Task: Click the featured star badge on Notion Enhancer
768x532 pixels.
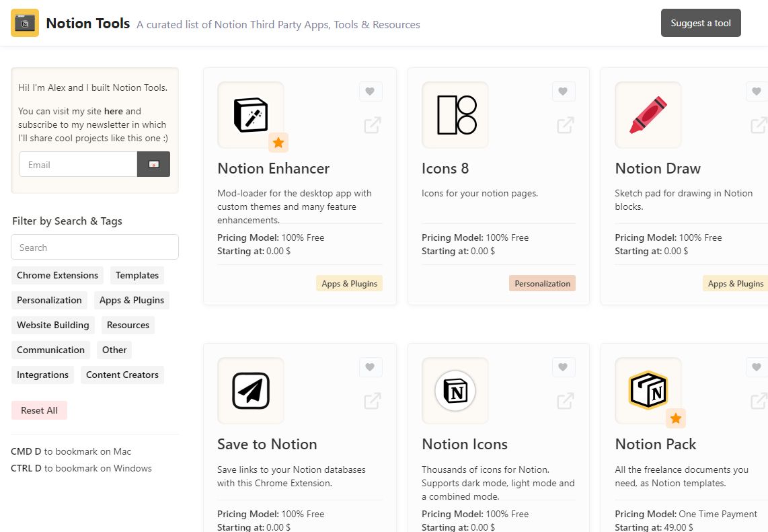Action: pos(278,143)
